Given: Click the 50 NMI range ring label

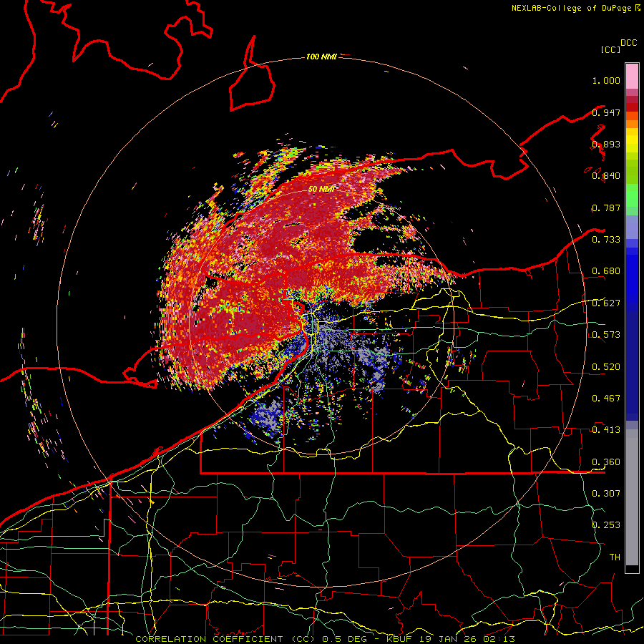Looking at the screenshot, I should click(x=321, y=189).
